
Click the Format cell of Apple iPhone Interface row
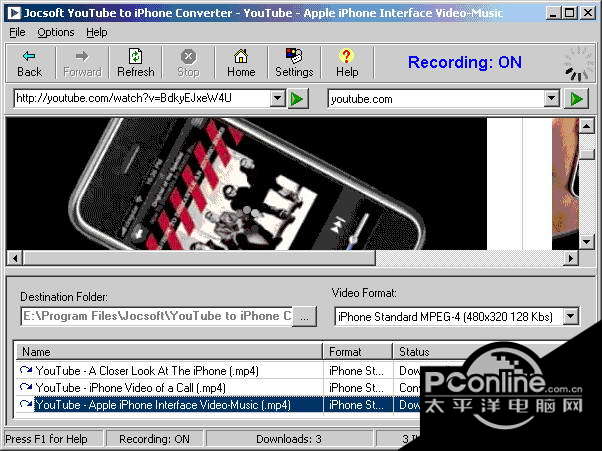pos(356,405)
